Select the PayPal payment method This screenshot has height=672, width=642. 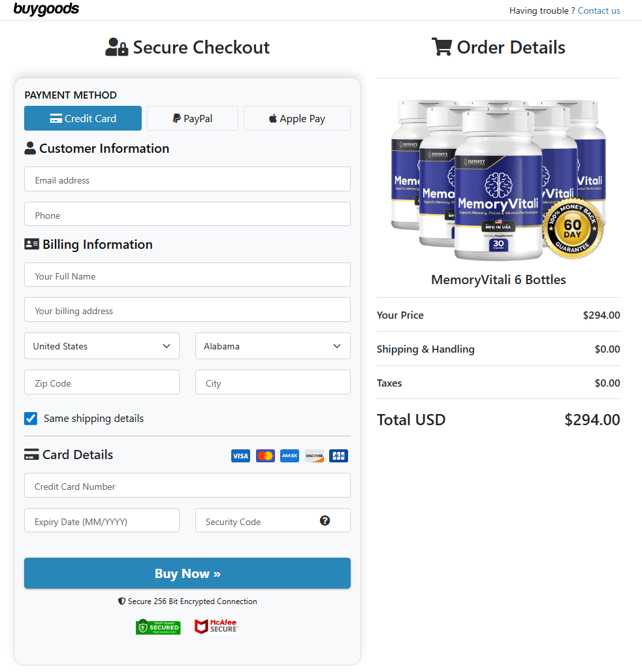point(192,118)
